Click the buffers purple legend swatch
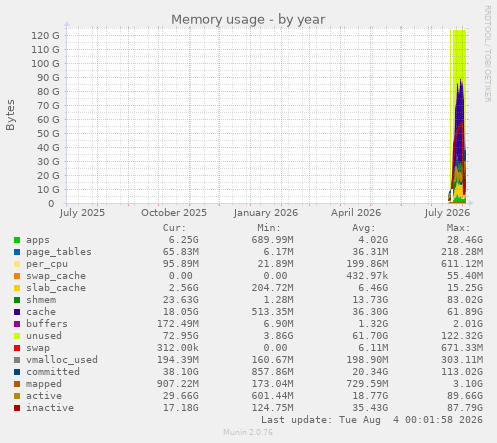The image size is (497, 443). tap(17, 324)
